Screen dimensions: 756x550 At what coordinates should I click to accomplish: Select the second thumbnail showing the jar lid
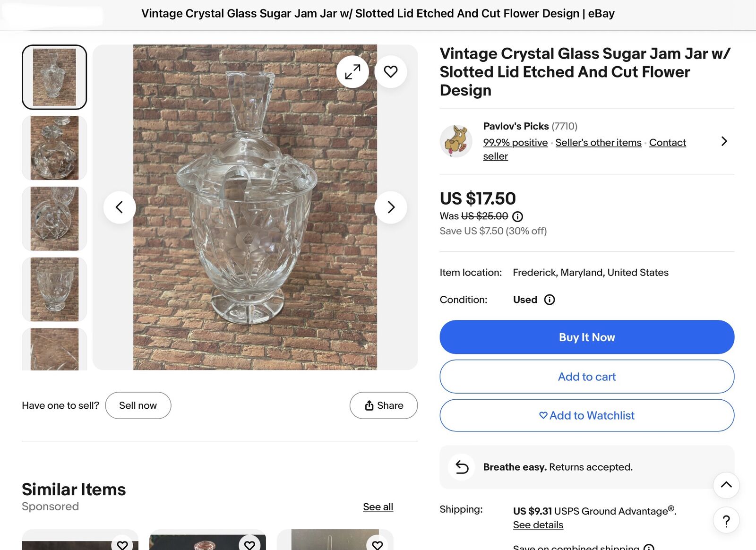pyautogui.click(x=54, y=148)
